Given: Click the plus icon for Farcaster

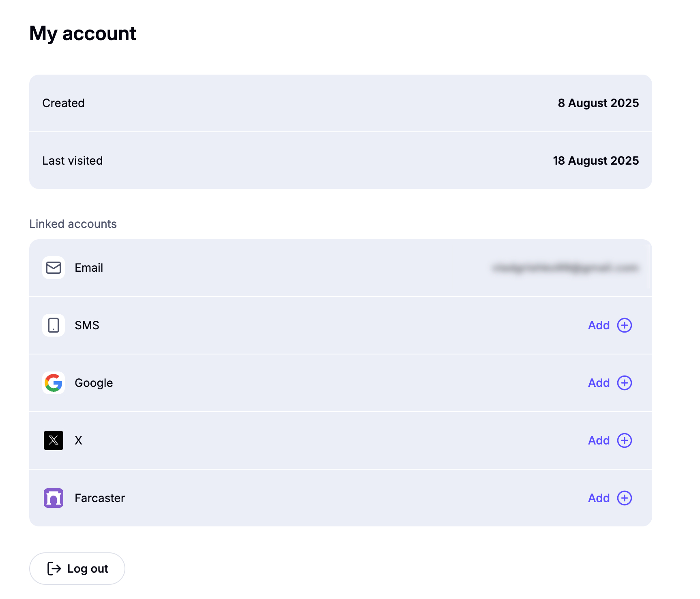Looking at the screenshot, I should (x=624, y=498).
